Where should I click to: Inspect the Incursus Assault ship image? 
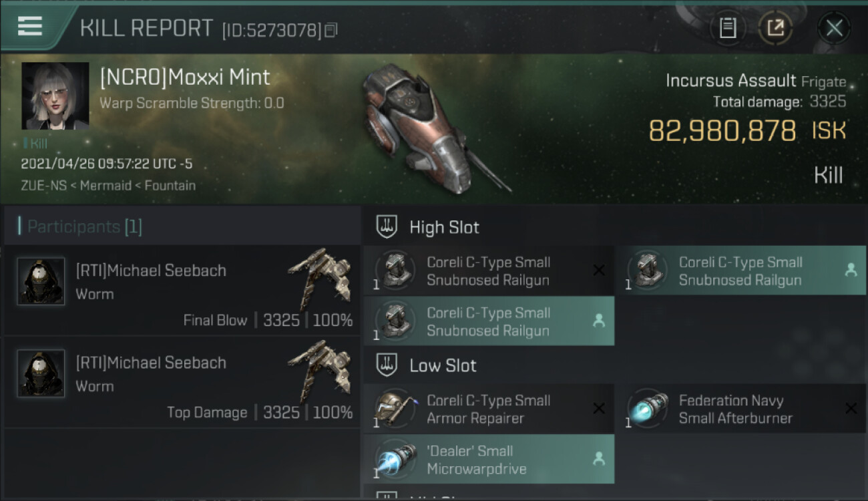tap(427, 127)
